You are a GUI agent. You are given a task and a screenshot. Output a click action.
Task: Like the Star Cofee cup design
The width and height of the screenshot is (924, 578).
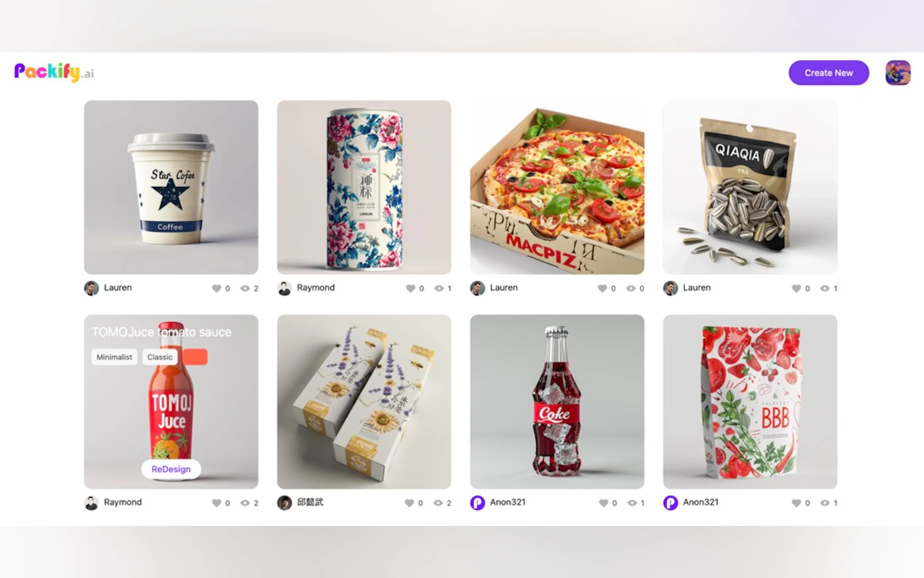click(x=216, y=288)
